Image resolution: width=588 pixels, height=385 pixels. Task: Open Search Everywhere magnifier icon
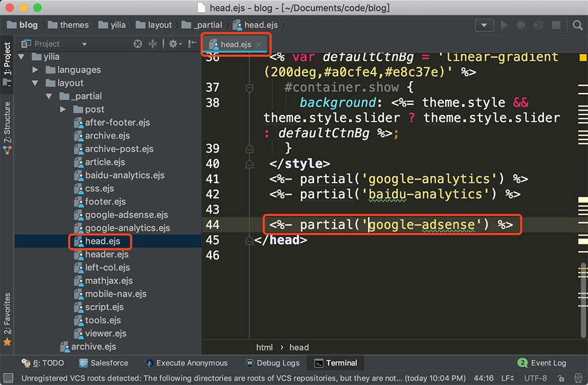tap(578, 25)
